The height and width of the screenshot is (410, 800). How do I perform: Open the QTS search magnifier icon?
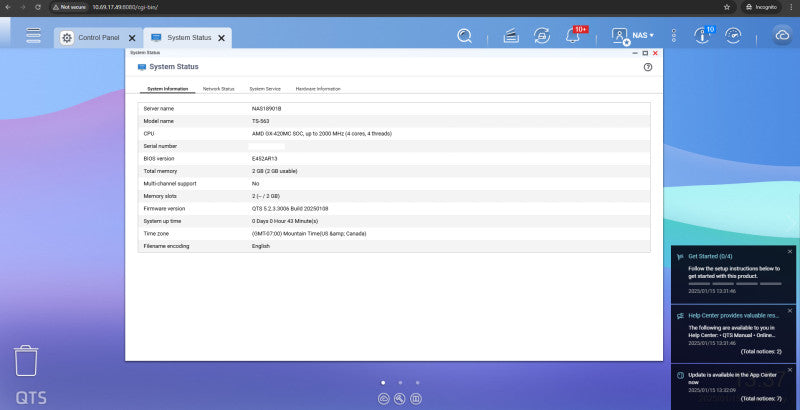[x=464, y=36]
